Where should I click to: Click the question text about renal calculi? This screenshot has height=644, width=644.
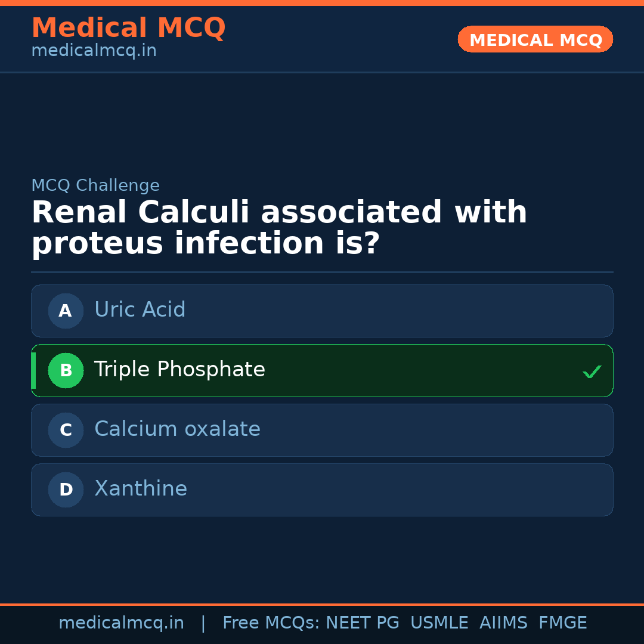(x=279, y=227)
